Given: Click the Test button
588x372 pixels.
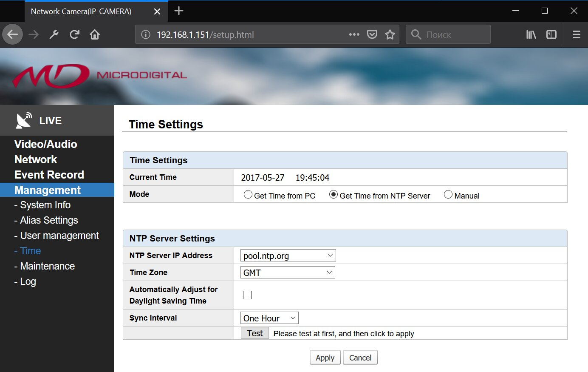Looking at the screenshot, I should [x=255, y=333].
